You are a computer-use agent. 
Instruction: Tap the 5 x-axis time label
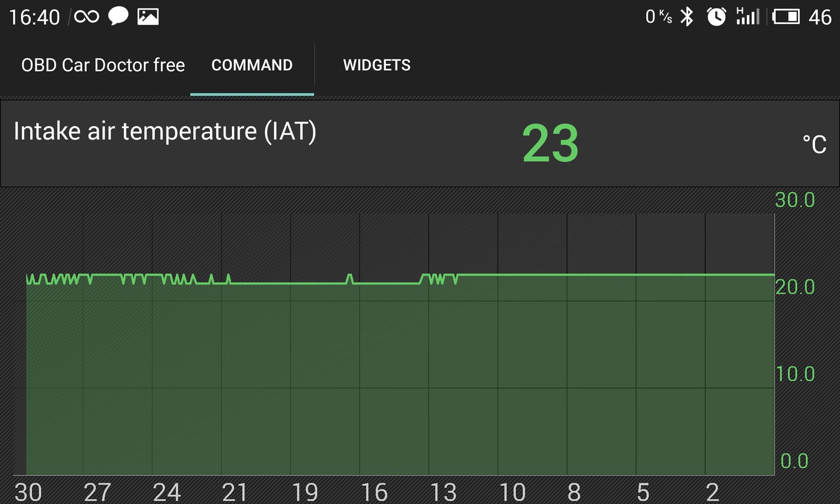pyautogui.click(x=643, y=492)
